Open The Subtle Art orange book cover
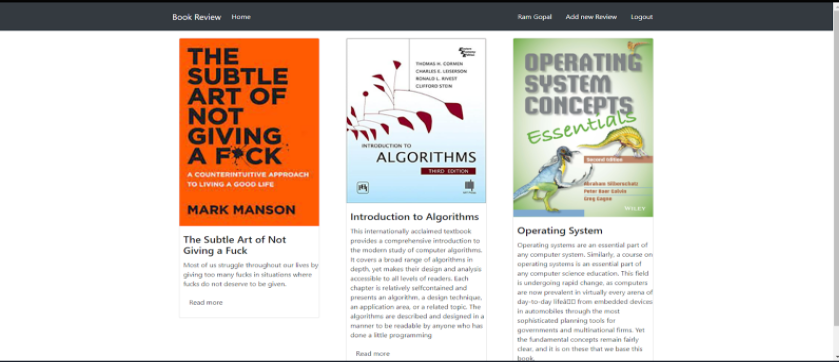The width and height of the screenshot is (839, 362). pos(249,132)
